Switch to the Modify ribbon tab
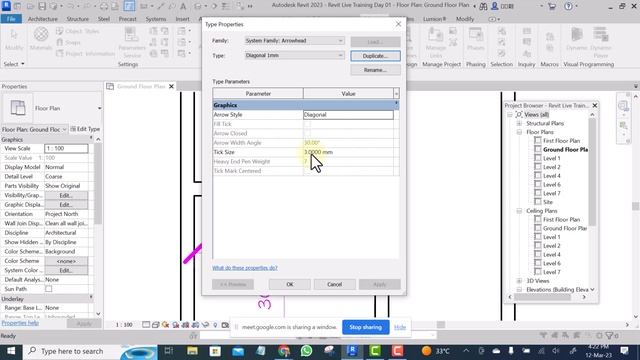Screen dimensions: 640x360 (465, 19)
